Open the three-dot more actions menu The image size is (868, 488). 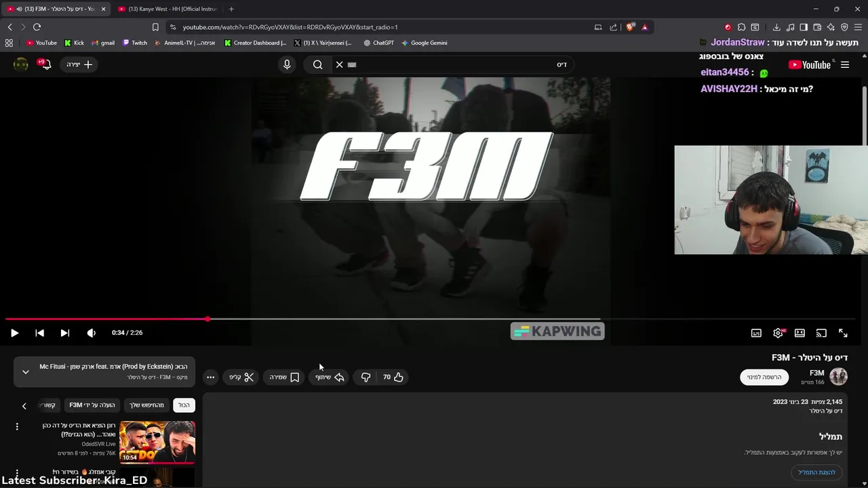click(210, 377)
